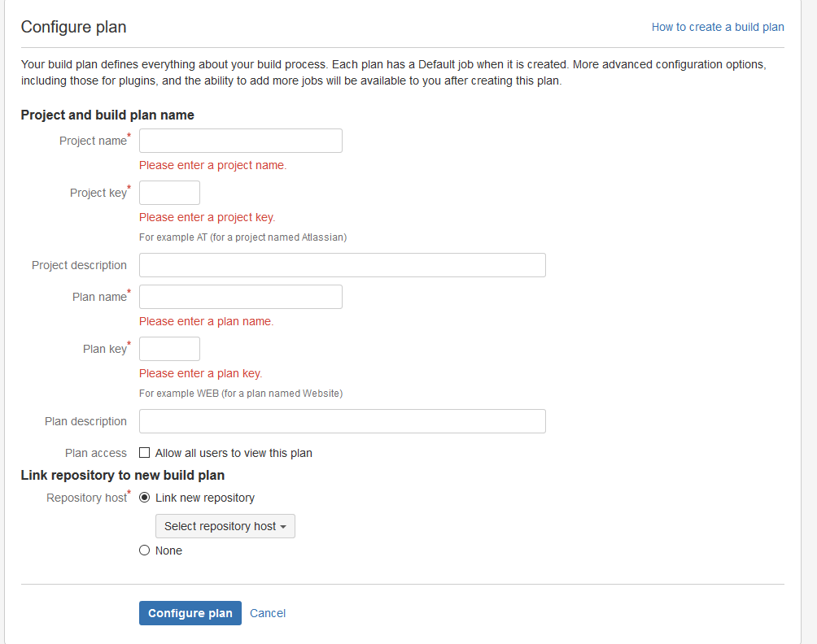Click the 'Link repository to new build plan' heading
This screenshot has height=644, width=817.
pos(122,476)
